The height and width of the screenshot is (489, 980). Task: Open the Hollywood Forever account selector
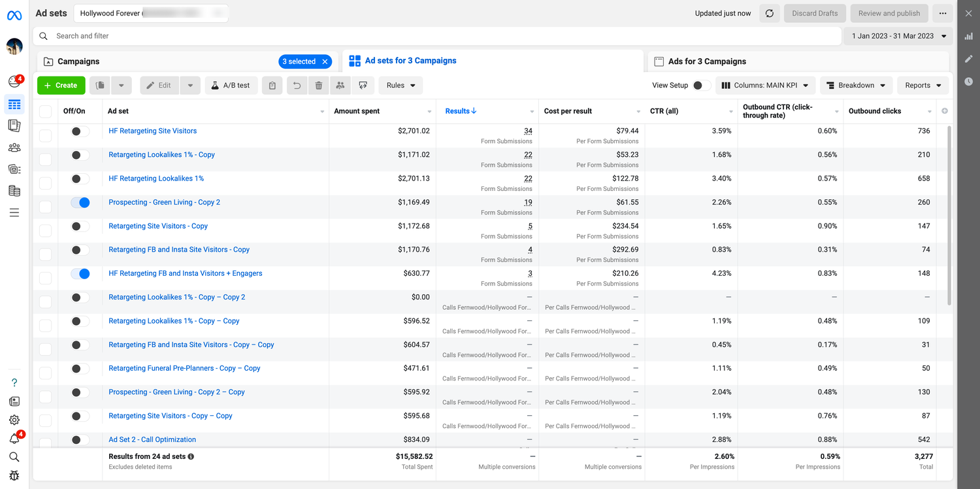coord(151,13)
